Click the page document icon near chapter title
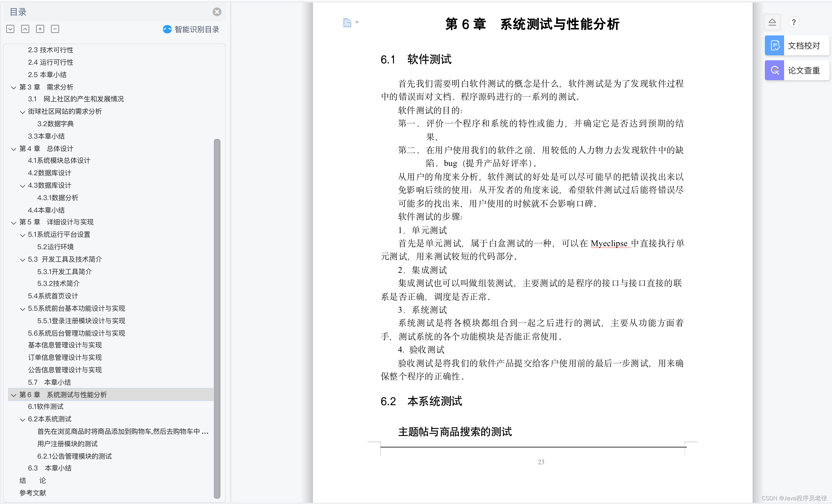The height and width of the screenshot is (504, 832). point(347,23)
